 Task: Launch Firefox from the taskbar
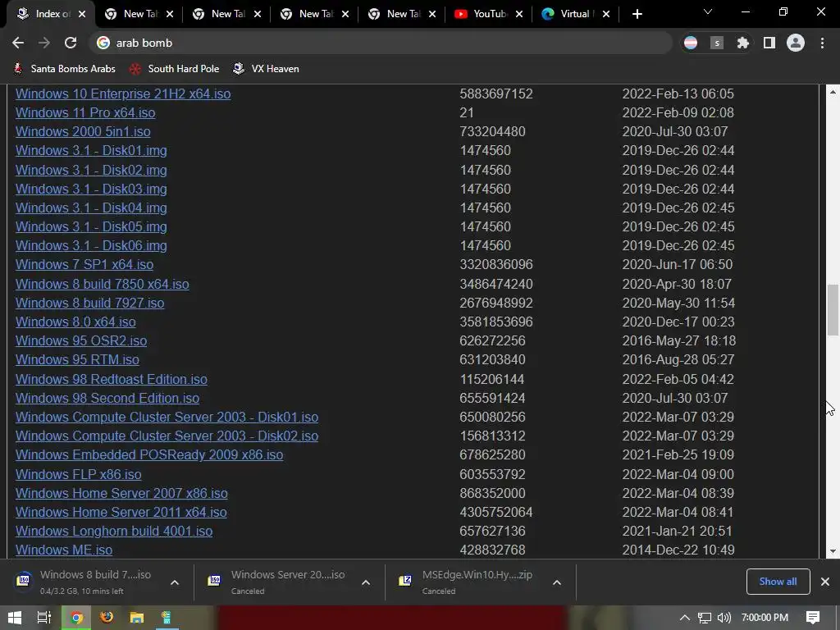[107, 618]
